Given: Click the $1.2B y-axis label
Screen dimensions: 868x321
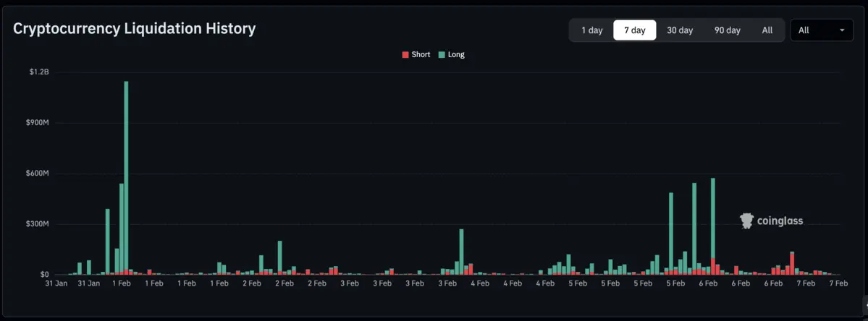Looking at the screenshot, I should (x=39, y=72).
